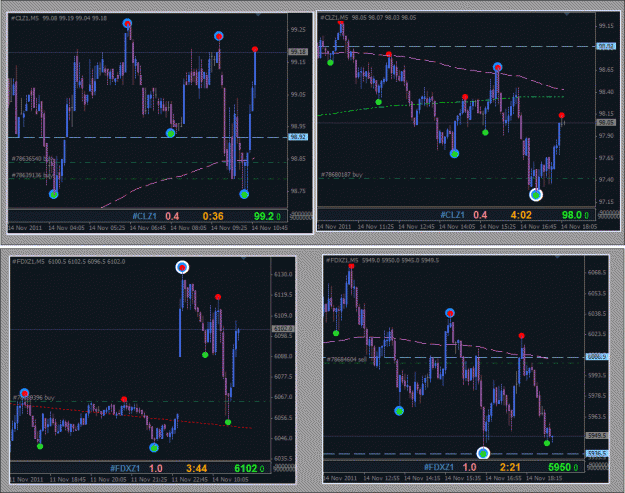The width and height of the screenshot is (625, 493).
Task: Select the 98.92 highlighted price label in the 0:36 chart
Action: (298, 137)
